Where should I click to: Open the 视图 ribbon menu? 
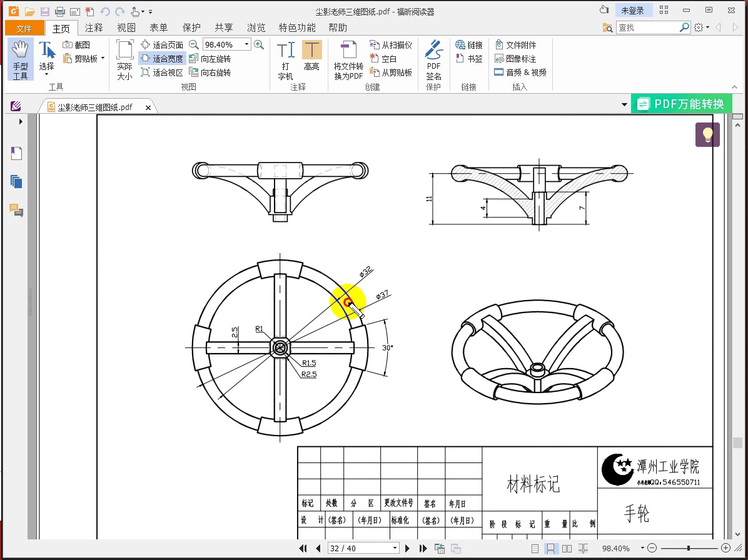pos(126,27)
